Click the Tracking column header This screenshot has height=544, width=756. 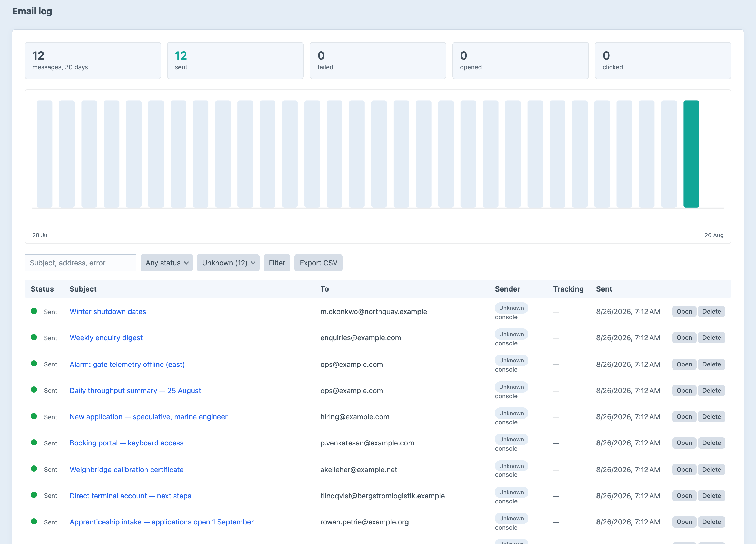pos(568,289)
